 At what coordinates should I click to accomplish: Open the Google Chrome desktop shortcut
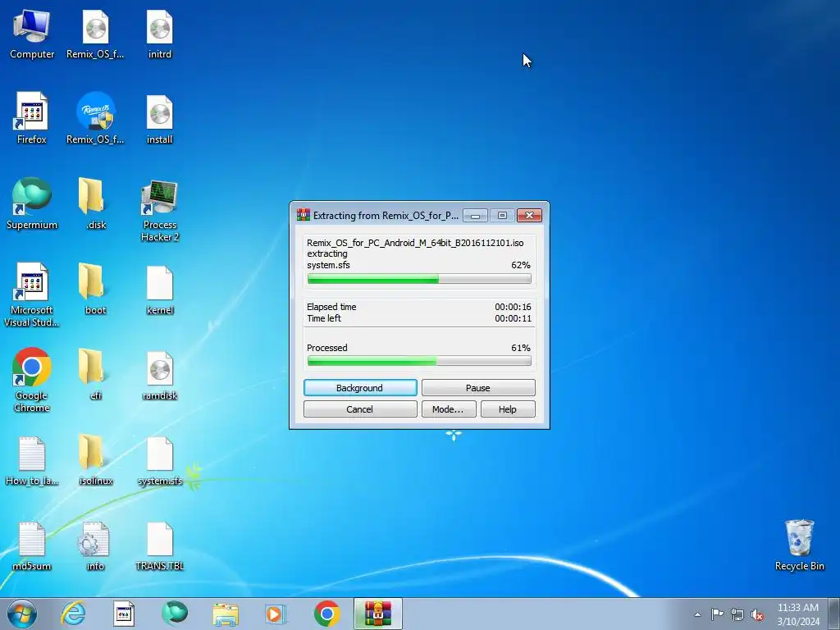tap(32, 381)
